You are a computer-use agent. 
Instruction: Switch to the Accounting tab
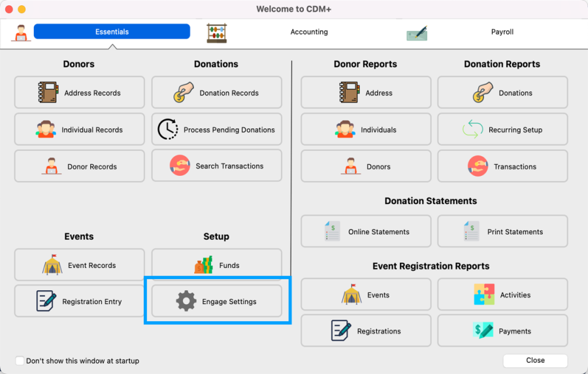309,31
